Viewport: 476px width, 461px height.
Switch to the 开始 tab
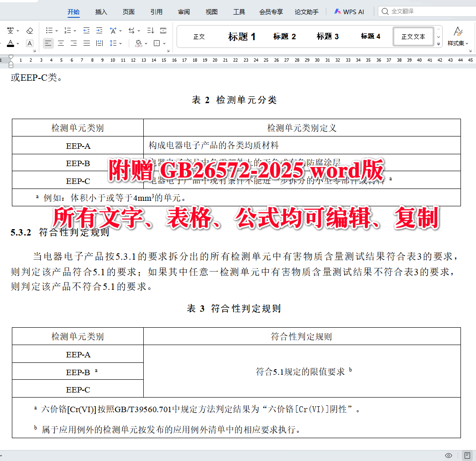click(x=73, y=12)
